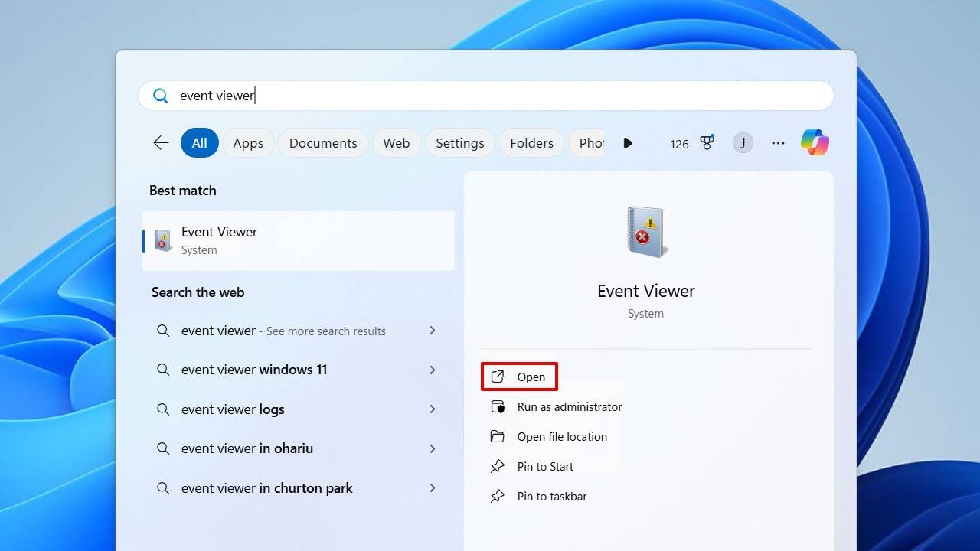Viewport: 980px width, 551px height.
Task: Click the Run as administrator shield icon
Action: (x=497, y=406)
